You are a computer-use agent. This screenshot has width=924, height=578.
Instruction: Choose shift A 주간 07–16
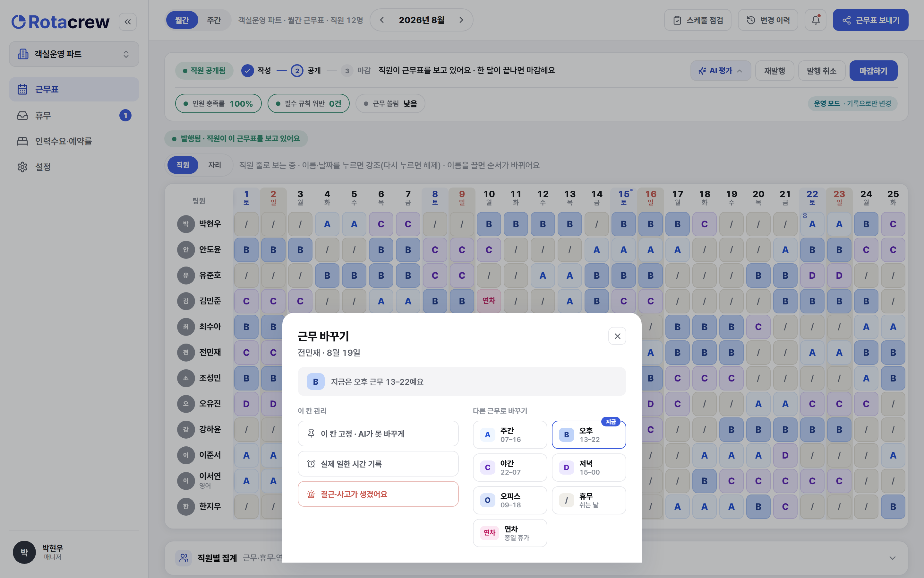(510, 435)
